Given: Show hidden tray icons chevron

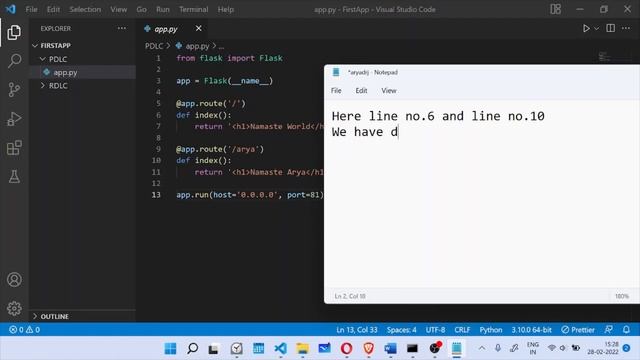Looking at the screenshot, I should tap(482, 348).
